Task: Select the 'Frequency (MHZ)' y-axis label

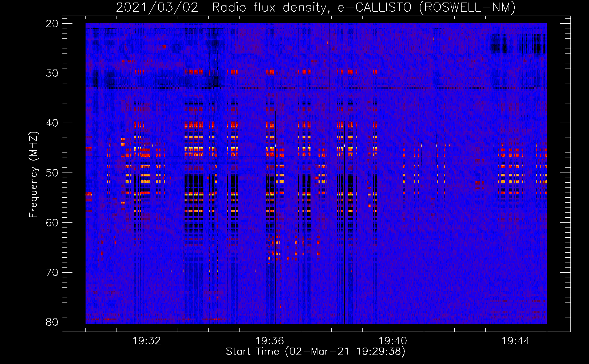Action: click(x=33, y=175)
